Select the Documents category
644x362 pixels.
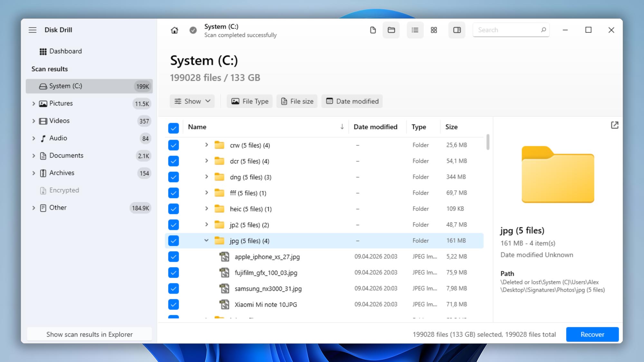(x=89, y=156)
